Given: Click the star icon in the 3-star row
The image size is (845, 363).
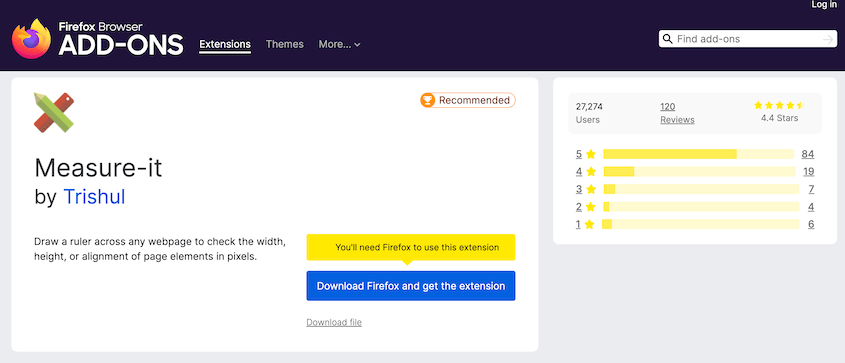Looking at the screenshot, I should tap(591, 189).
